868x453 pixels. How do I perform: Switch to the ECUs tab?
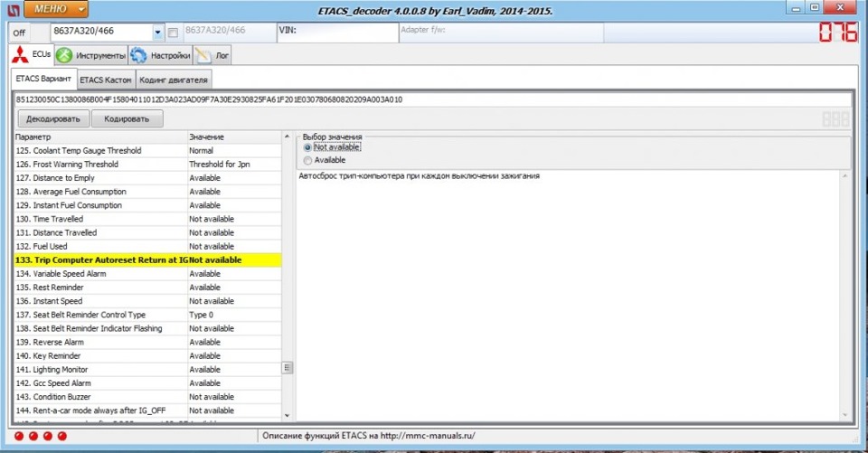tap(32, 55)
